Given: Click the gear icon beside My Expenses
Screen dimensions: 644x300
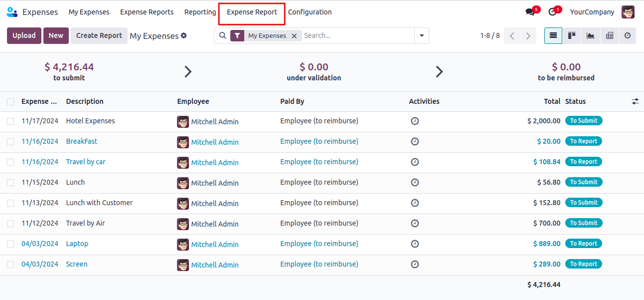Looking at the screenshot, I should click(184, 35).
